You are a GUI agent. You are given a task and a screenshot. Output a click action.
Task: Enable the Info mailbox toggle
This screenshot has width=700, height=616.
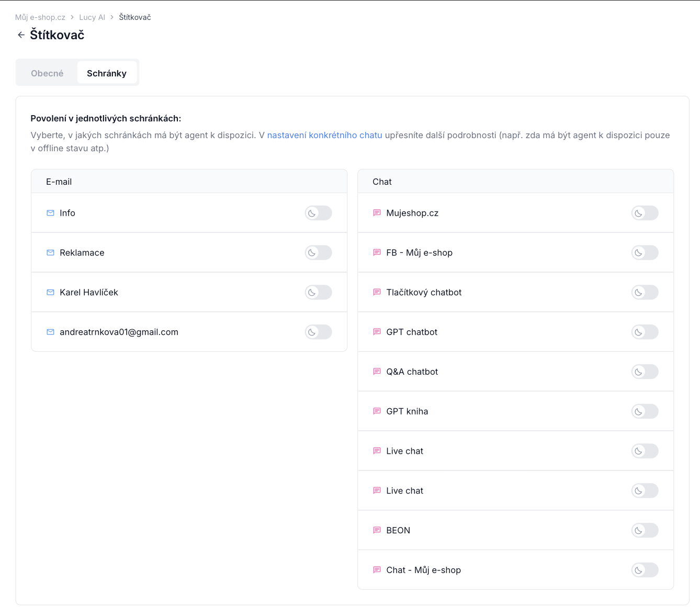[319, 213]
